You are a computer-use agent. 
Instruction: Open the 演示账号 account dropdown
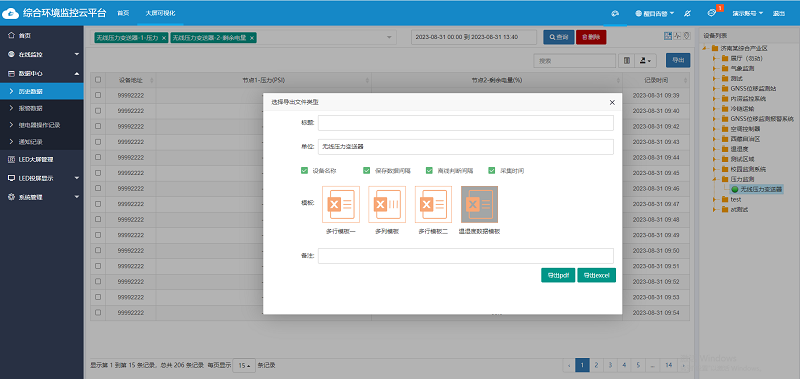[x=747, y=13]
